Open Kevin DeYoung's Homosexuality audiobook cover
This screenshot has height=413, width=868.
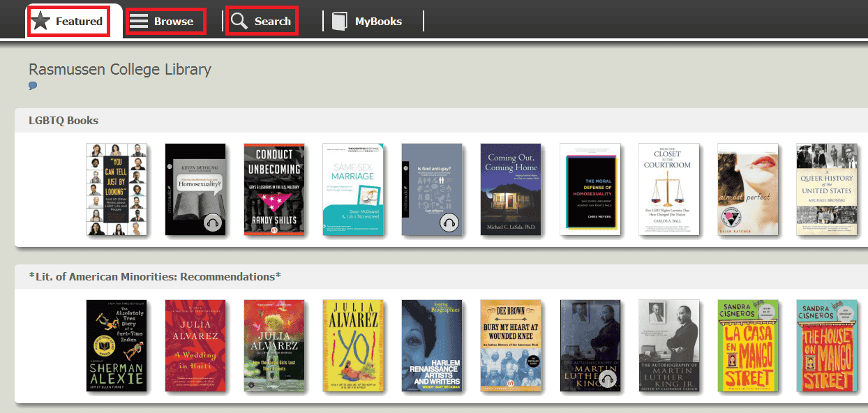(x=195, y=190)
